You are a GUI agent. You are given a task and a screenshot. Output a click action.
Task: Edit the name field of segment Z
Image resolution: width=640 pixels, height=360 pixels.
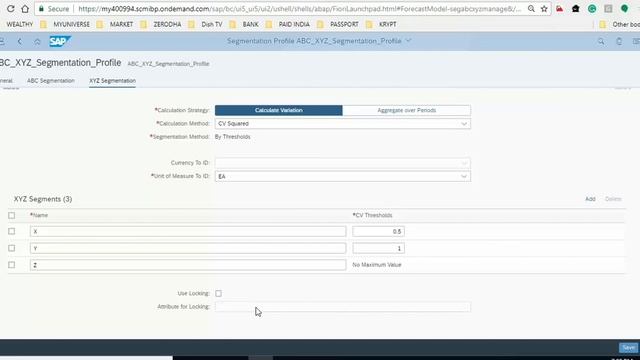point(188,265)
